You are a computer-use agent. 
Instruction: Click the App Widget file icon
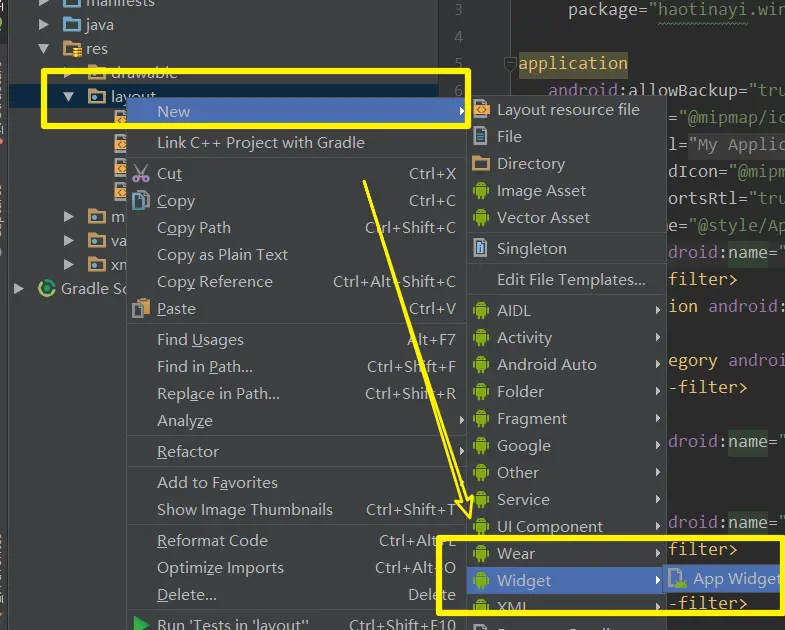677,579
